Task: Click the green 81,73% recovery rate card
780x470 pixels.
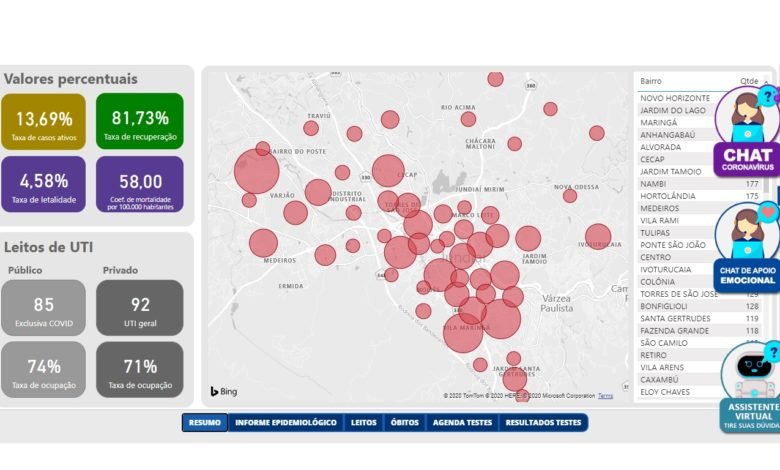Action: point(140,122)
